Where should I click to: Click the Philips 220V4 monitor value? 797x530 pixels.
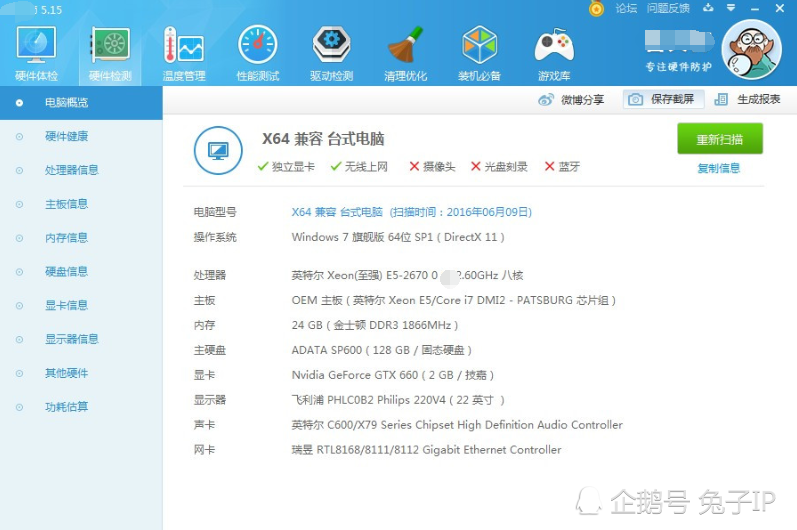tap(398, 400)
